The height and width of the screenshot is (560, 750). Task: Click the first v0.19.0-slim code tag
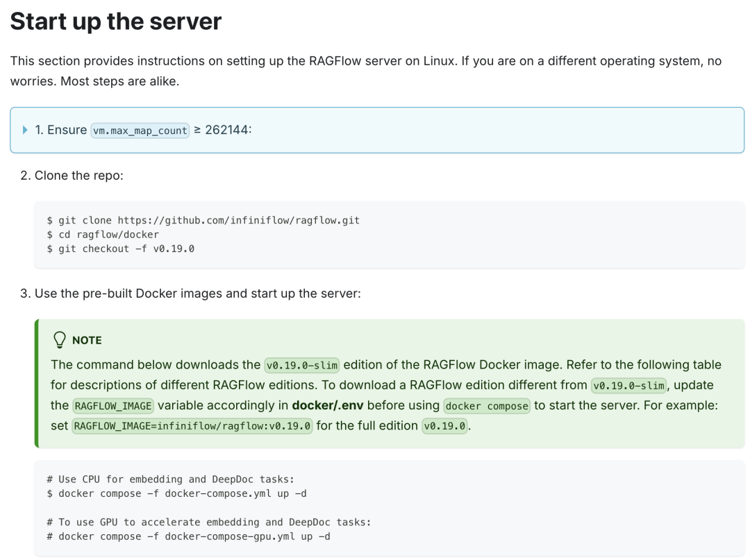point(302,366)
